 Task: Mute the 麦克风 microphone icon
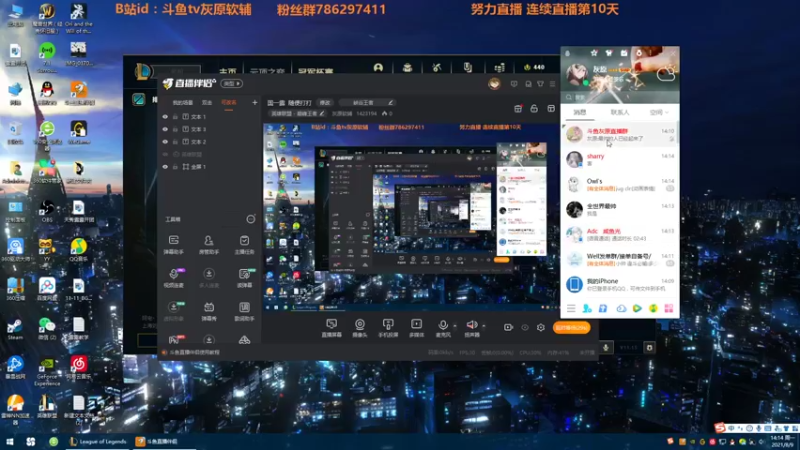[x=442, y=325]
